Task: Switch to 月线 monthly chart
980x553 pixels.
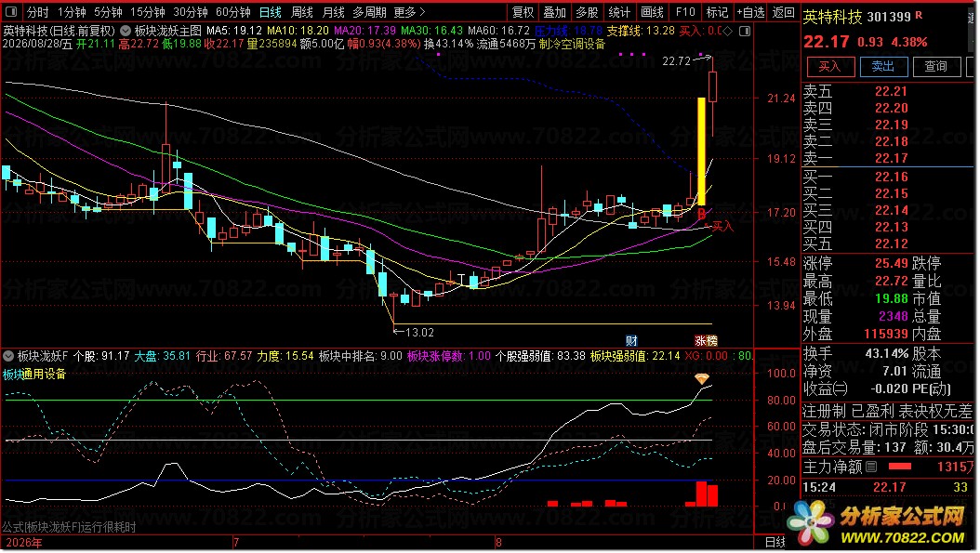Action: pyautogui.click(x=334, y=12)
